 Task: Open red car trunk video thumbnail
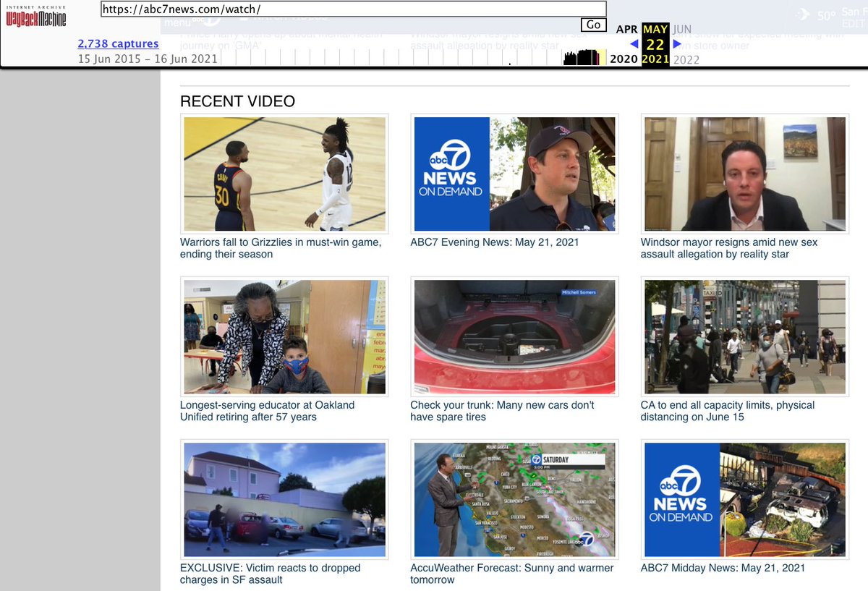tap(514, 336)
